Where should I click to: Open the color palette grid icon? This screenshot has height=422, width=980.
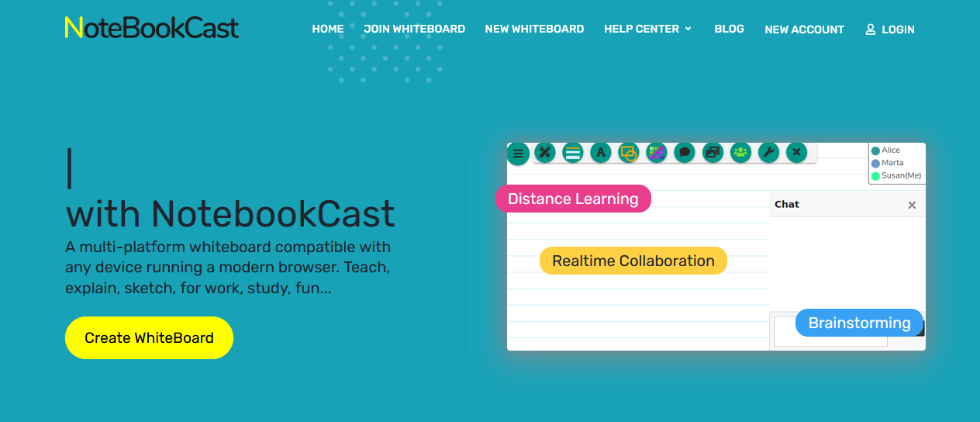(x=657, y=152)
